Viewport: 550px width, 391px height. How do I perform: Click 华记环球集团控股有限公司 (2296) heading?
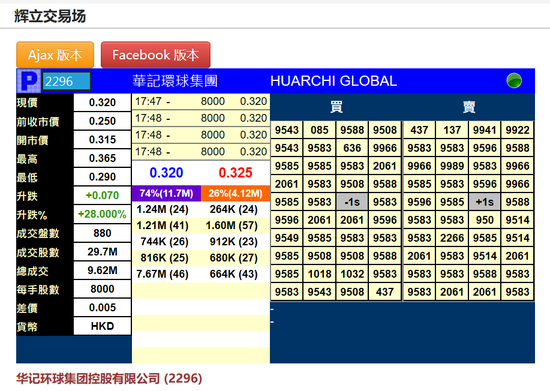(109, 378)
